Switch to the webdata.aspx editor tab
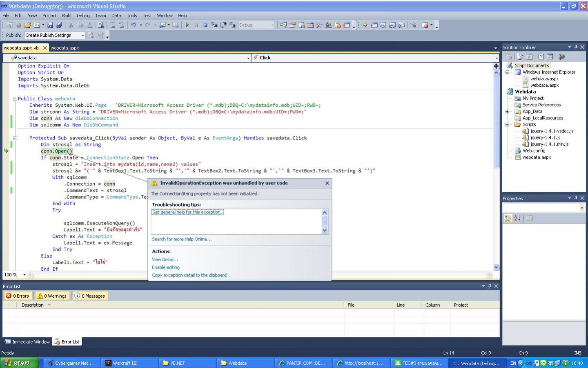Image resolution: width=588 pixels, height=368 pixels. tap(65, 48)
